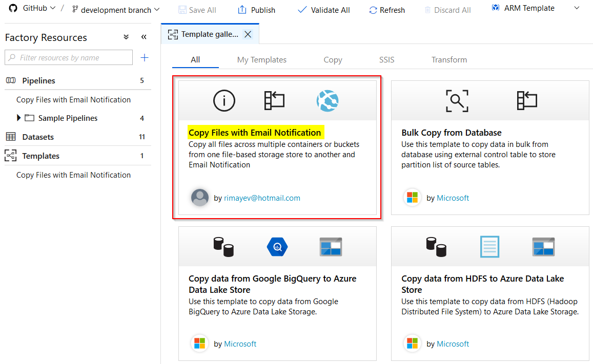Click the Save All button

[x=197, y=10]
